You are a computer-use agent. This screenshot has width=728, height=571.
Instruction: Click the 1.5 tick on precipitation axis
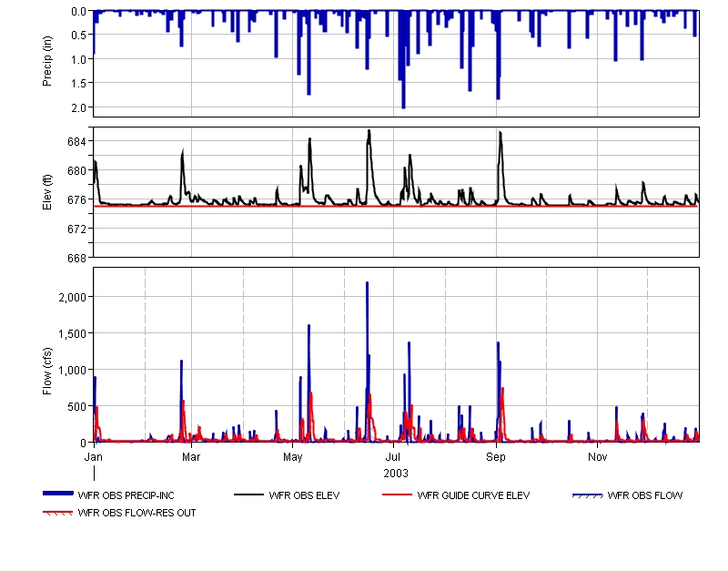(79, 83)
